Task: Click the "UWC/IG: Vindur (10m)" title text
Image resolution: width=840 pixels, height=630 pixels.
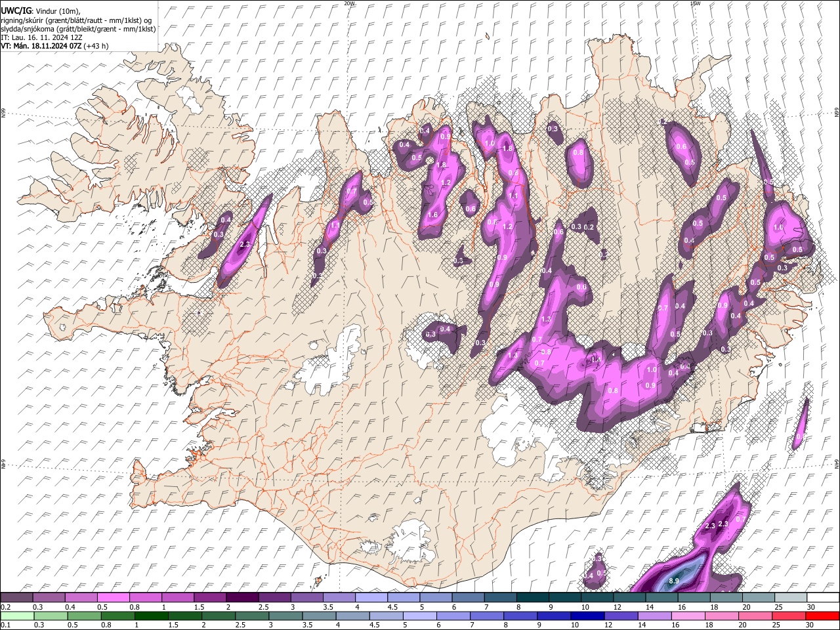Action: click(41, 11)
